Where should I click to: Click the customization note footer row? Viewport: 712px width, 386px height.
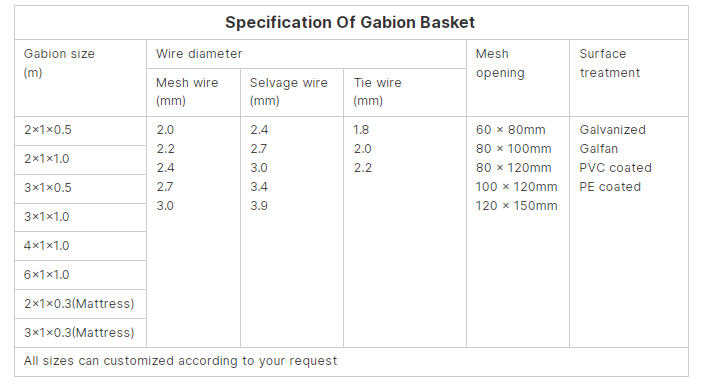pyautogui.click(x=351, y=362)
